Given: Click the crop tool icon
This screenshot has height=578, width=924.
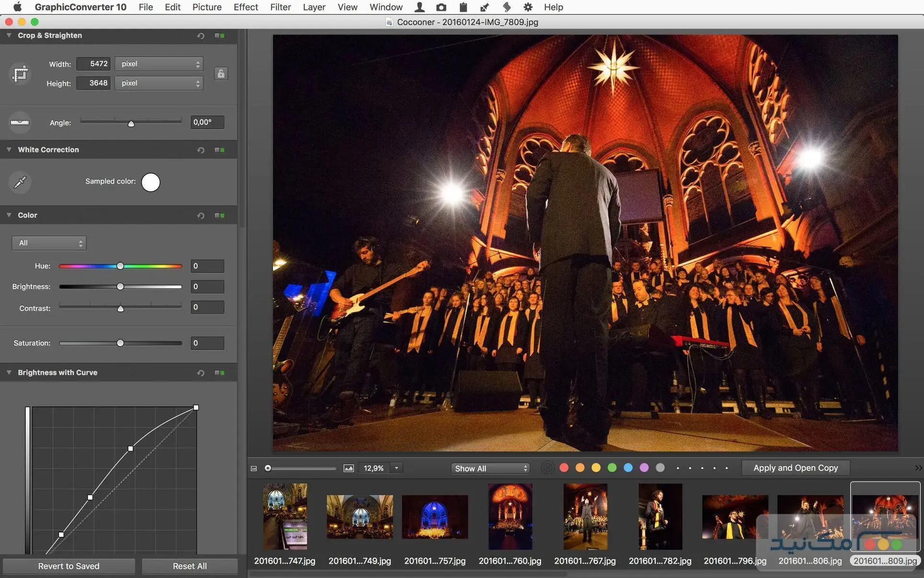Looking at the screenshot, I should pos(20,74).
